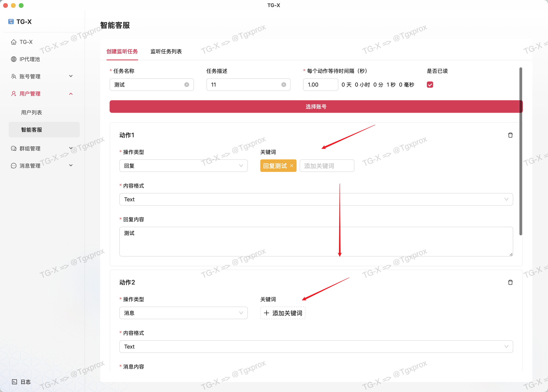
Task: Open 动作2 操作类型 dropdown showing 消息
Action: pyautogui.click(x=183, y=313)
